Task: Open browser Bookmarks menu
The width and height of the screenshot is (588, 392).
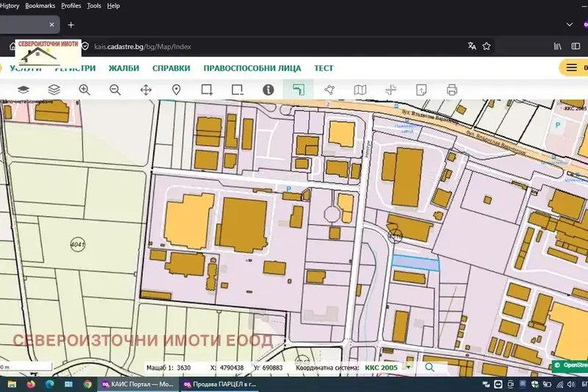Action: click(40, 6)
